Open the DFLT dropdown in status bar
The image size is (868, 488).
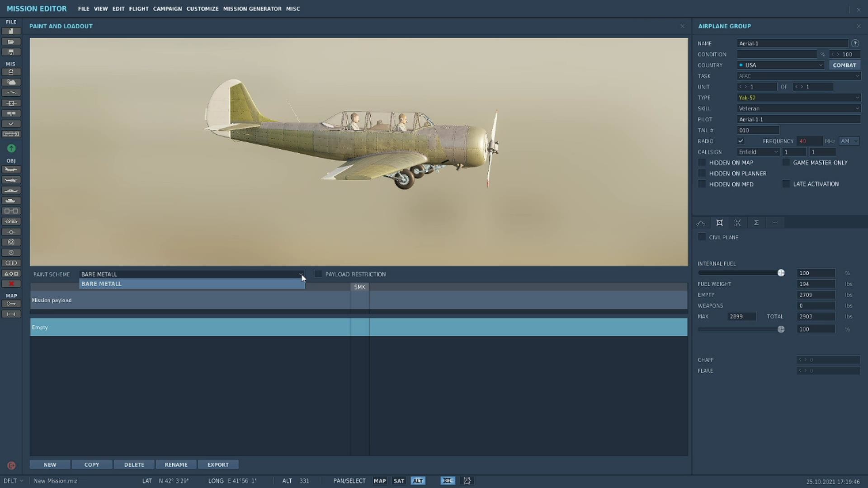click(x=13, y=481)
